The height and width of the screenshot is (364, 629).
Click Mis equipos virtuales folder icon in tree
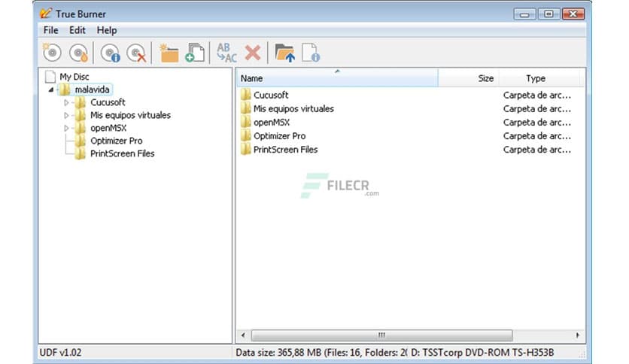point(81,114)
